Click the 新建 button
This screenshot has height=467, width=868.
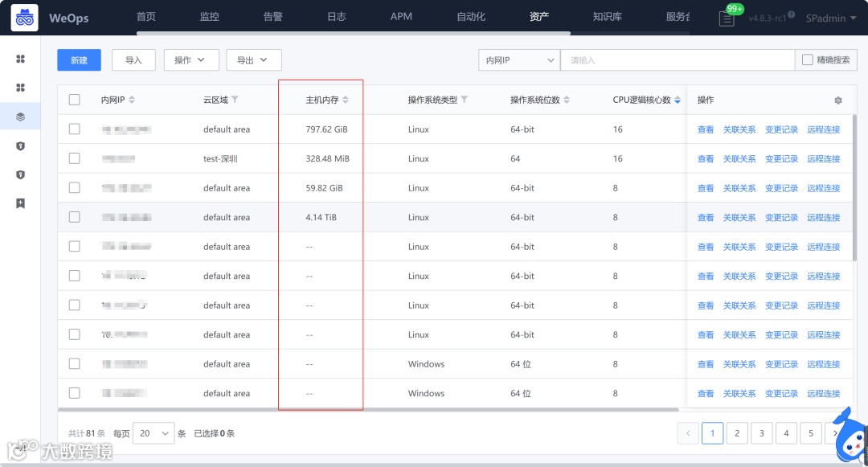pyautogui.click(x=79, y=59)
